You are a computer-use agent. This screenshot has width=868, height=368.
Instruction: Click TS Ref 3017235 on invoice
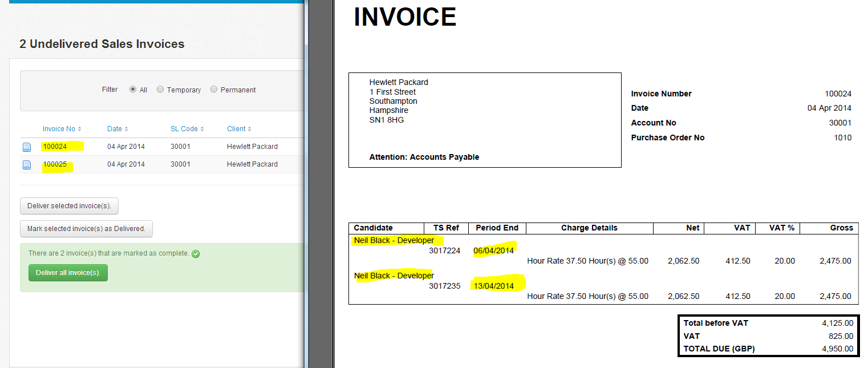[444, 286]
